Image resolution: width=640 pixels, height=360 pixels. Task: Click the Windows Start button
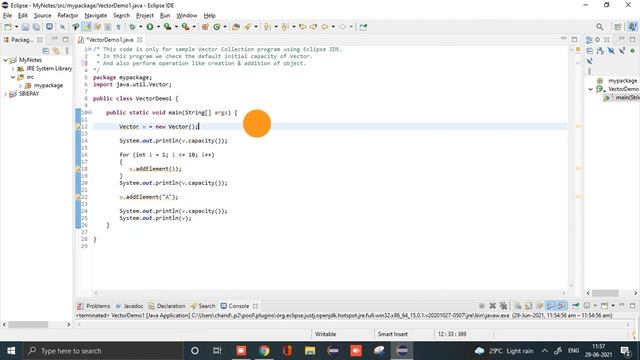pos(11,351)
